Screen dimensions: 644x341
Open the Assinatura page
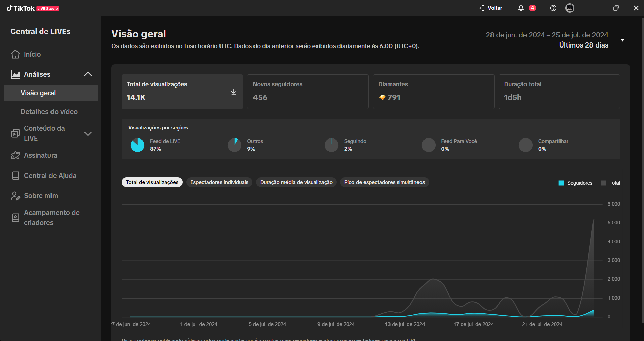[40, 155]
